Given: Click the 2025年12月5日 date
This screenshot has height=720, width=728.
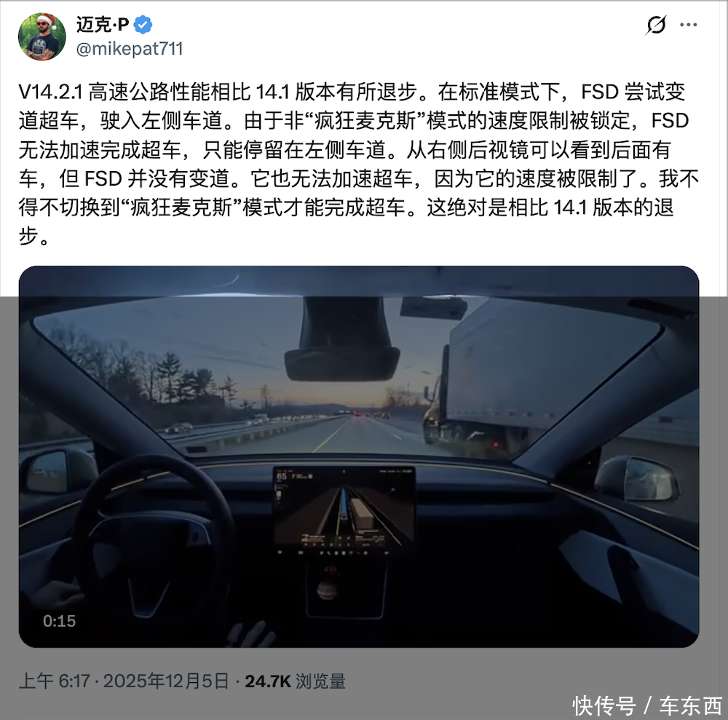Looking at the screenshot, I should pos(166,681).
